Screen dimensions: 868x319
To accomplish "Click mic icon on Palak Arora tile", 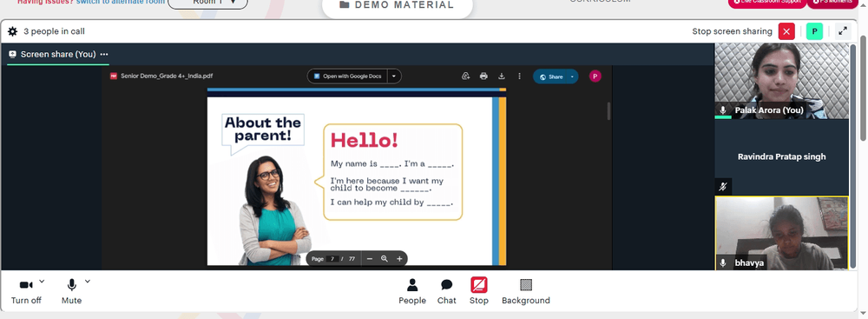I will [723, 110].
